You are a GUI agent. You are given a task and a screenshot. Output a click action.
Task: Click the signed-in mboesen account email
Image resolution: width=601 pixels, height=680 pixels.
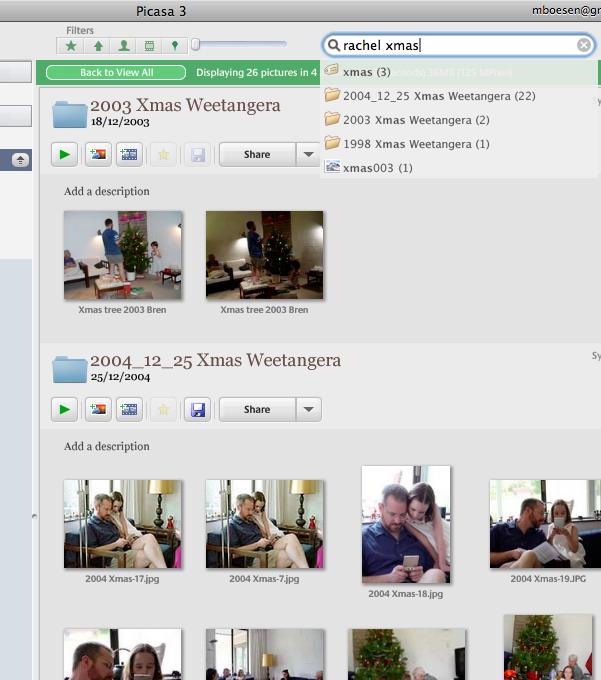tap(566, 10)
